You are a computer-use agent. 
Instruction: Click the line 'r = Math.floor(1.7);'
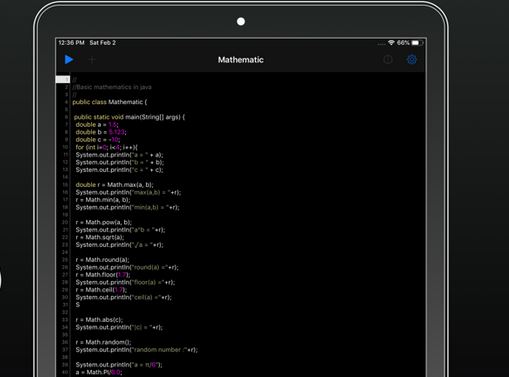click(x=103, y=275)
